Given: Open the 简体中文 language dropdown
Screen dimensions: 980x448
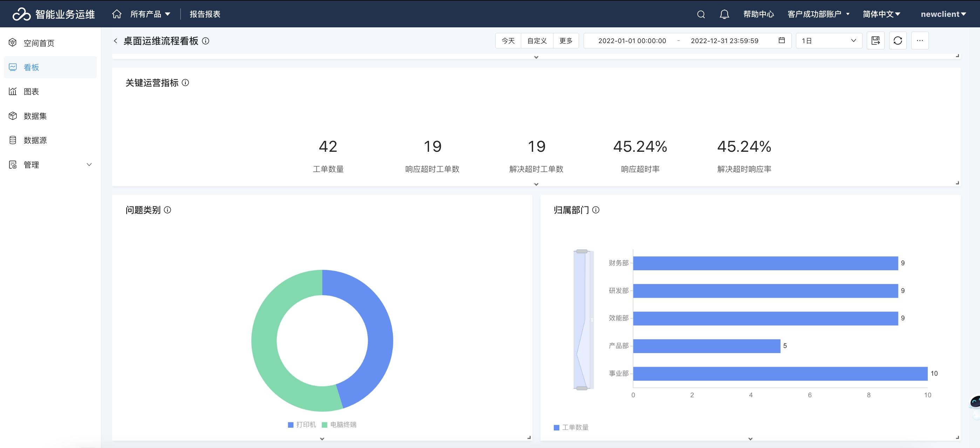Looking at the screenshot, I should pos(882,14).
